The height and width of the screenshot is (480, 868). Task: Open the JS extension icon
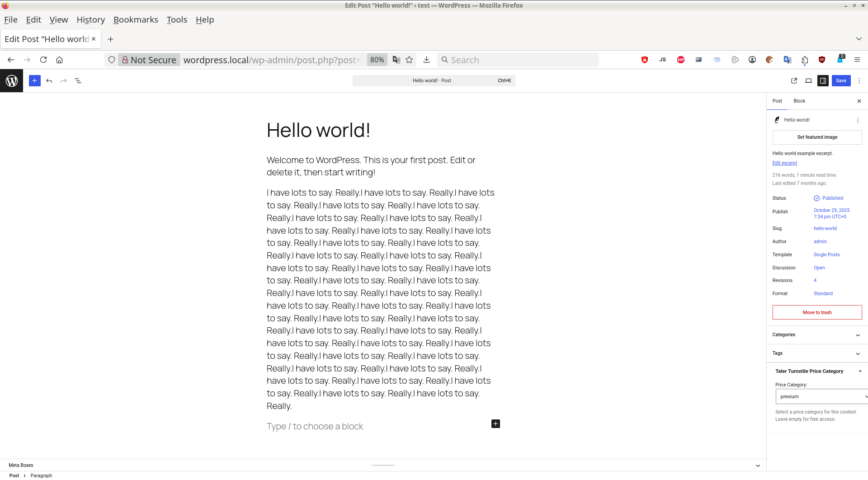pyautogui.click(x=663, y=60)
